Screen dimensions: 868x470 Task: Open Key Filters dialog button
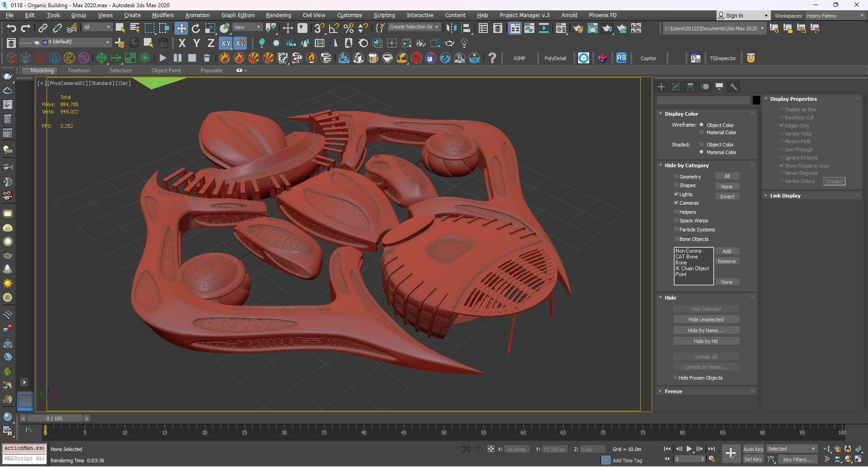point(797,459)
